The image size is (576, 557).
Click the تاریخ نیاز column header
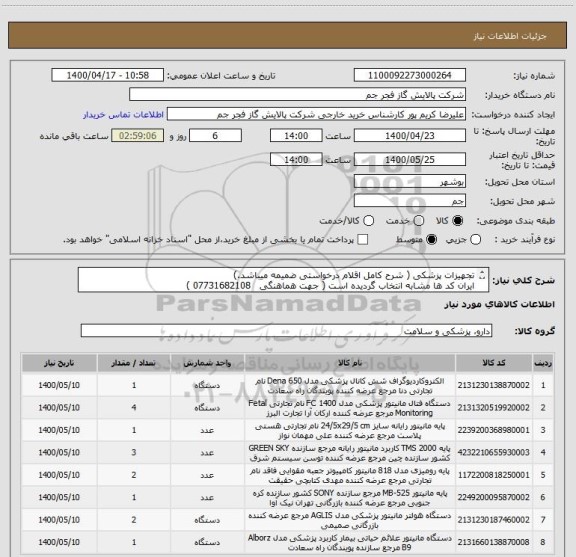pyautogui.click(x=59, y=363)
